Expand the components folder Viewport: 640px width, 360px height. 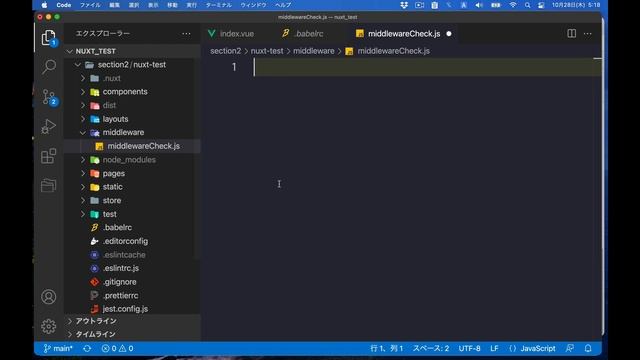coord(83,92)
